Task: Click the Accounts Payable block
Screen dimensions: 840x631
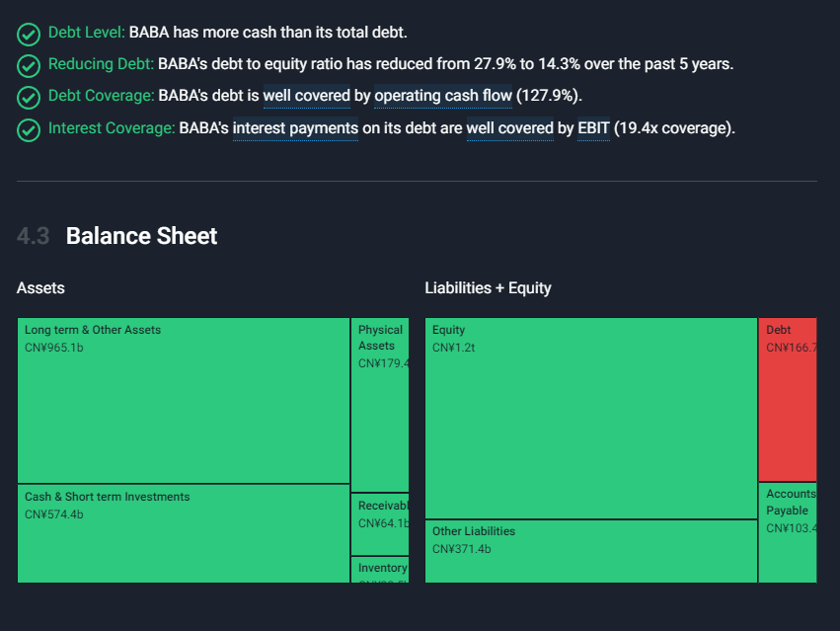Action: point(787,531)
